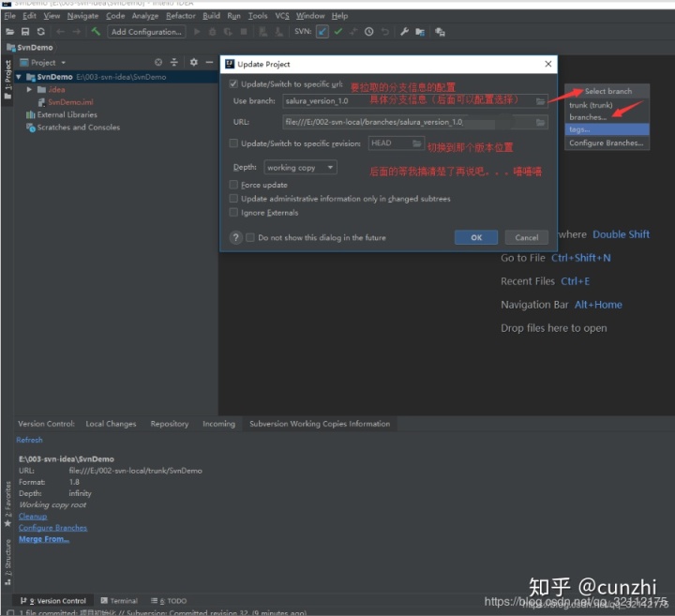
Task: Switch to the Local Changes tab
Action: point(111,424)
